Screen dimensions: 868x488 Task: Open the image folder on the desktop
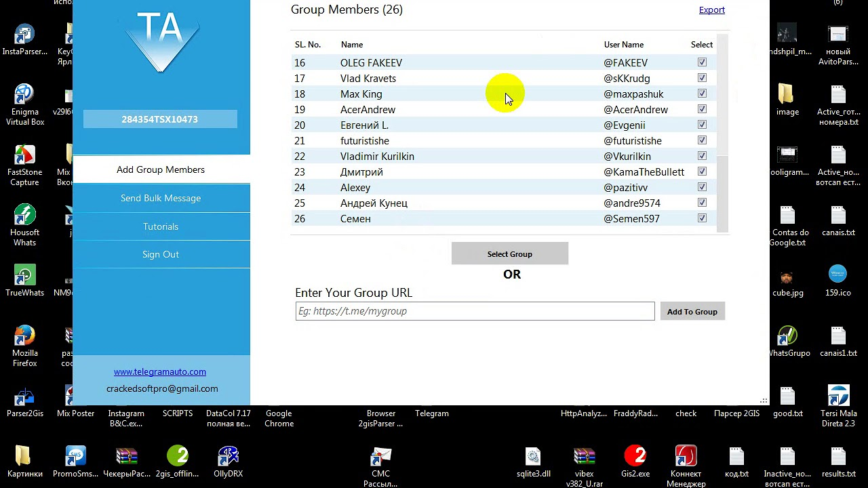(787, 96)
